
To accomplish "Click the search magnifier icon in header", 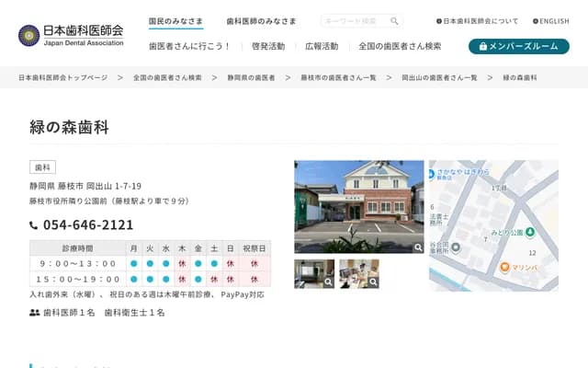I will pos(394,21).
